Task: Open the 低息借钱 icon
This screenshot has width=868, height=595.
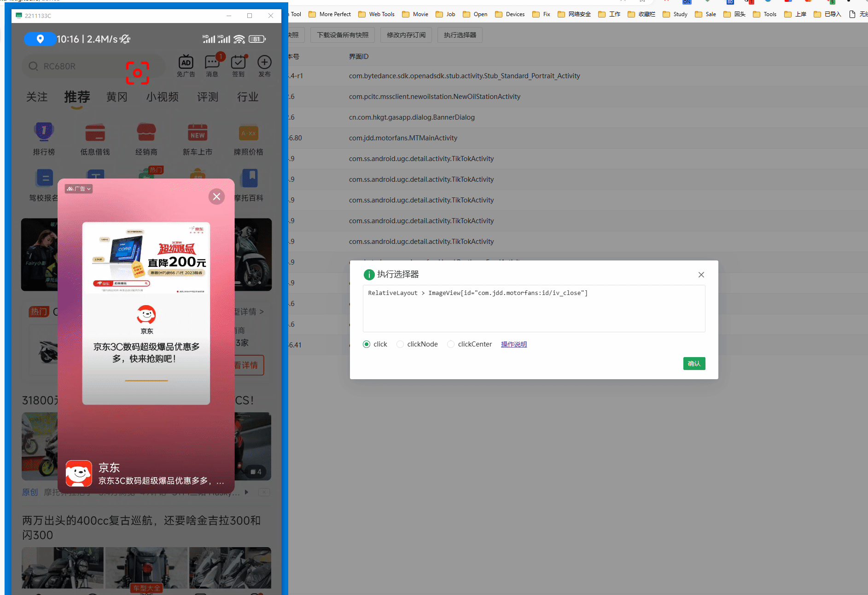Action: (95, 139)
